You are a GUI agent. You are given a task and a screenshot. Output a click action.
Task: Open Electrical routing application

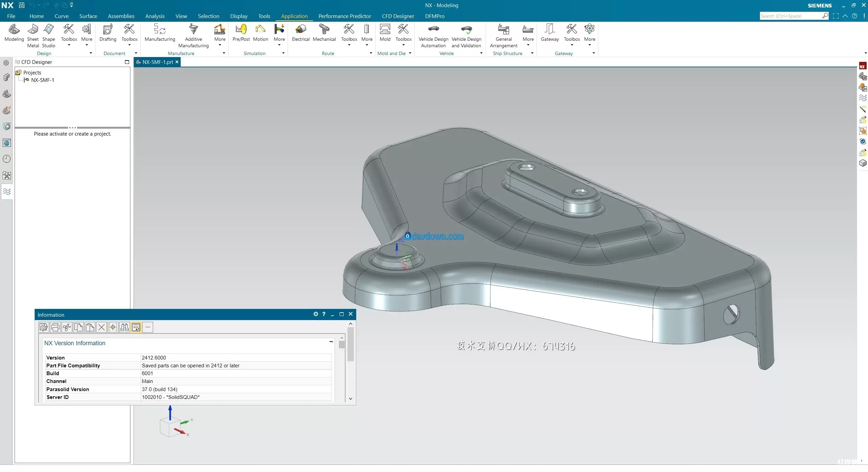(x=301, y=33)
